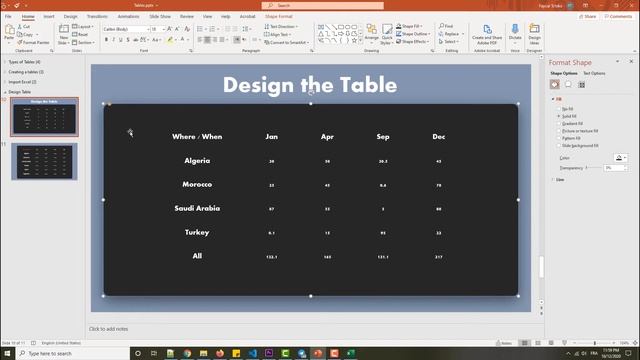Click the Reset slide button

pyautogui.click(x=80, y=35)
